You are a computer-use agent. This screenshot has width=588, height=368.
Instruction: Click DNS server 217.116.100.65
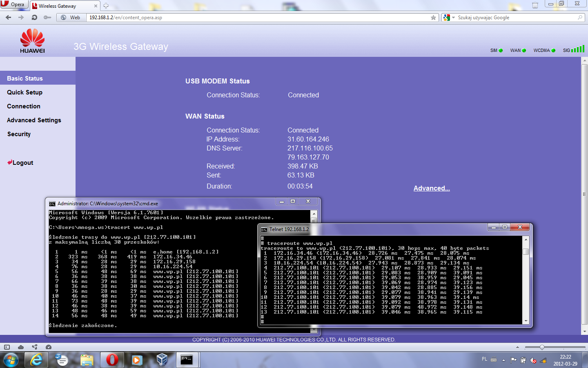click(310, 148)
